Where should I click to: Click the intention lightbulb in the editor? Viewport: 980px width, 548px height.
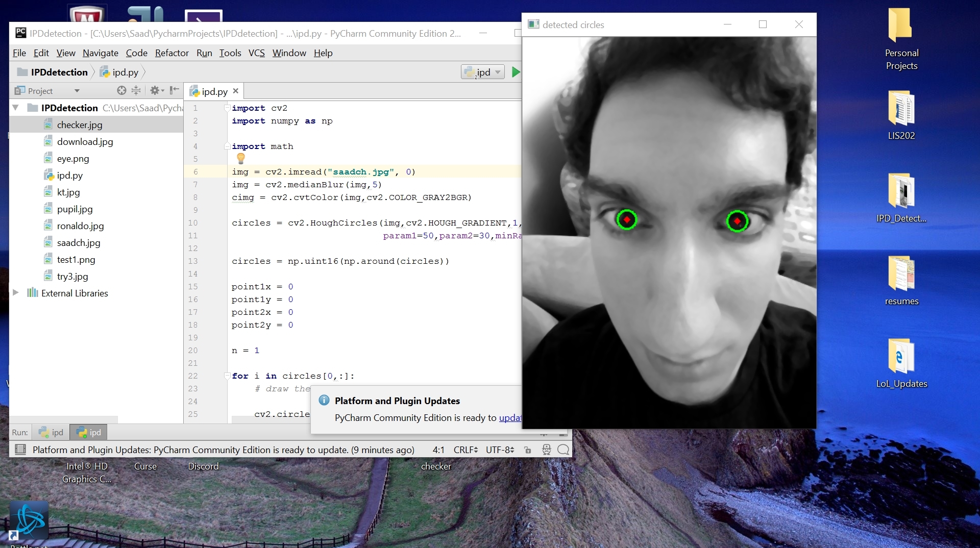point(241,159)
